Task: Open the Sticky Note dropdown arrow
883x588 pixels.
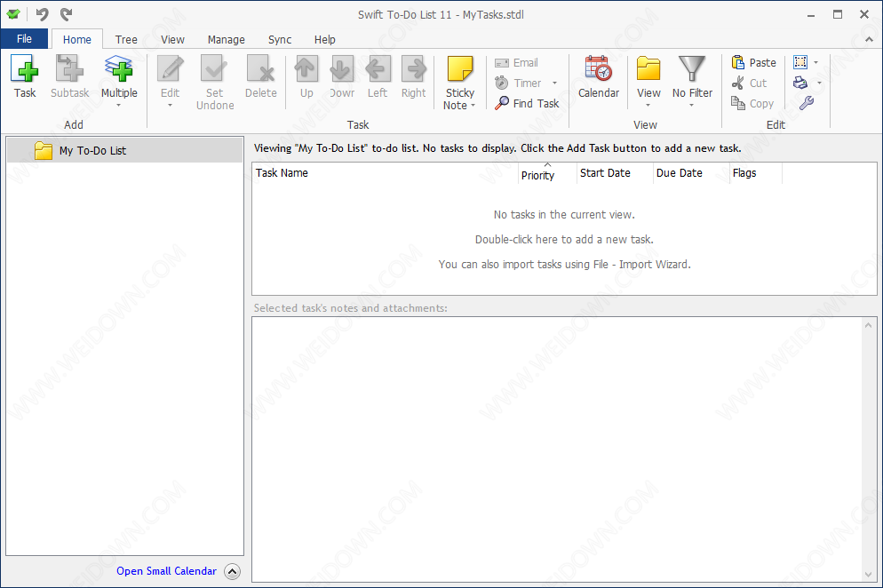Action: 473,106
